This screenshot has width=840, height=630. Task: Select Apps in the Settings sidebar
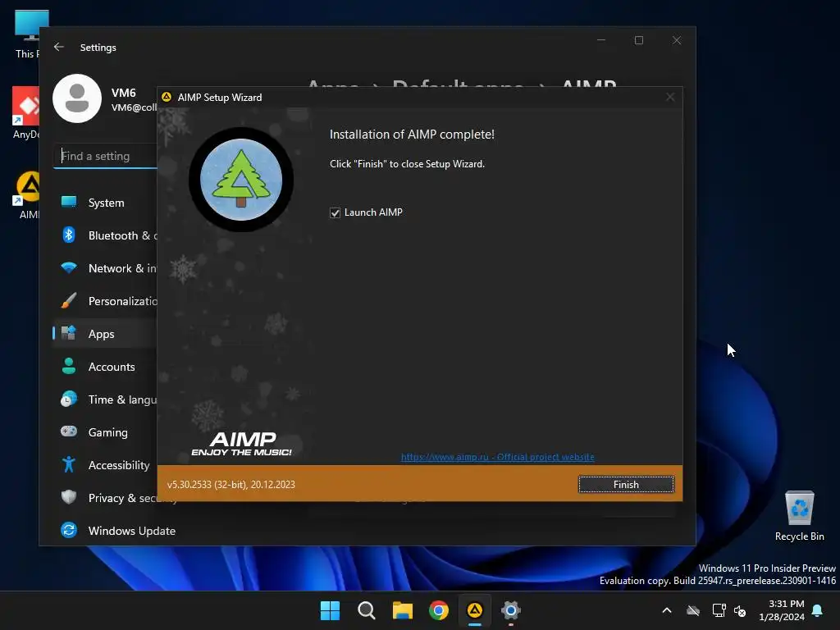[x=106, y=333]
